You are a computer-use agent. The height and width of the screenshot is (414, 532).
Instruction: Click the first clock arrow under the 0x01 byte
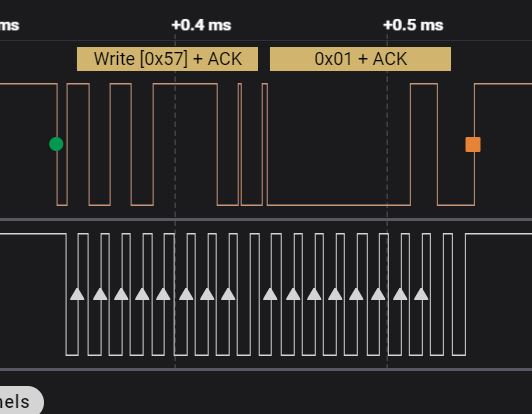[x=270, y=294]
